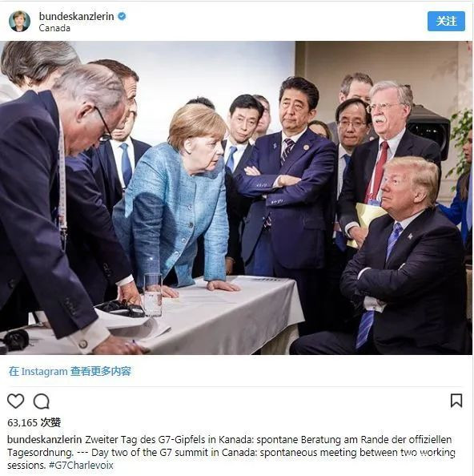View the 63,165 次赞 likes count
The height and width of the screenshot is (476, 474).
[x=34, y=422]
